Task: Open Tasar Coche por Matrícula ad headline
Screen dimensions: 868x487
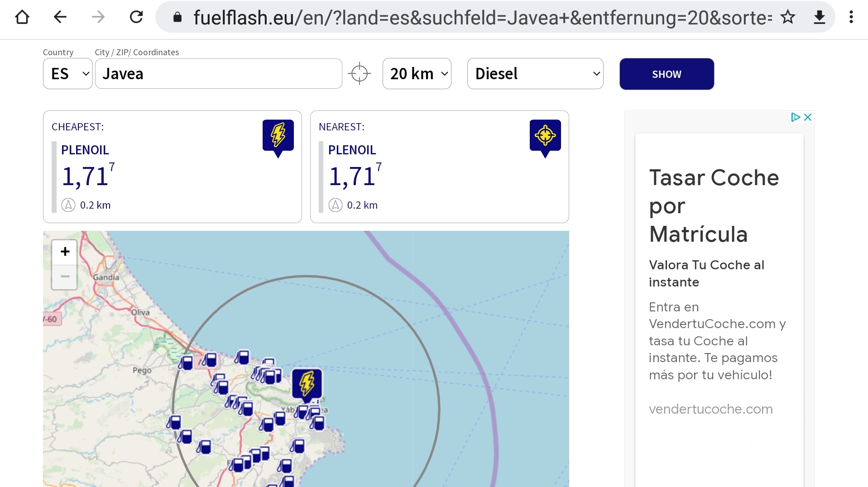Action: coord(714,206)
